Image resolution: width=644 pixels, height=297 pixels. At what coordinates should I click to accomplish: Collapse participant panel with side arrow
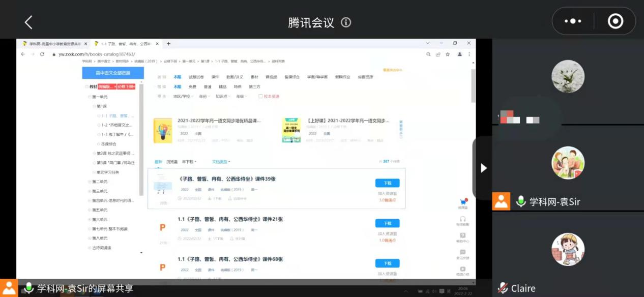pos(483,168)
